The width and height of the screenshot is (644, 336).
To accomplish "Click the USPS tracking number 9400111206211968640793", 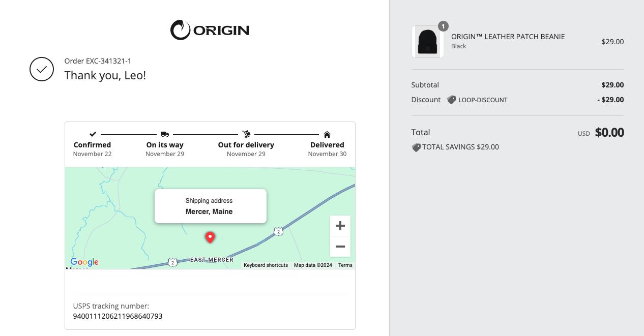I will (x=118, y=316).
